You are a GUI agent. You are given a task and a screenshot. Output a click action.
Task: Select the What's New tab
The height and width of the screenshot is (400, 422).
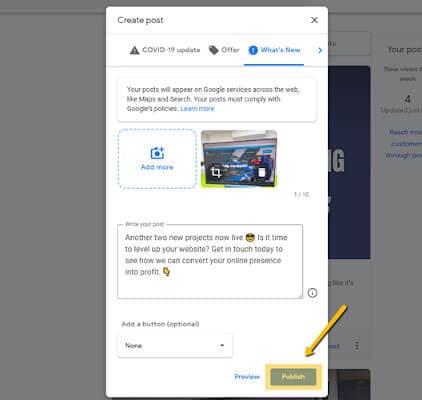(274, 50)
